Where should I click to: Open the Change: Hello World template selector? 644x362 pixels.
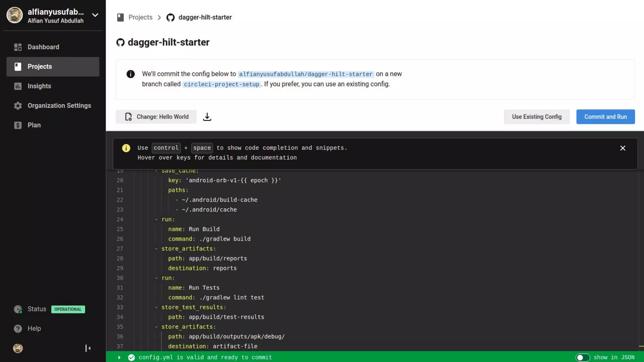coord(156,117)
